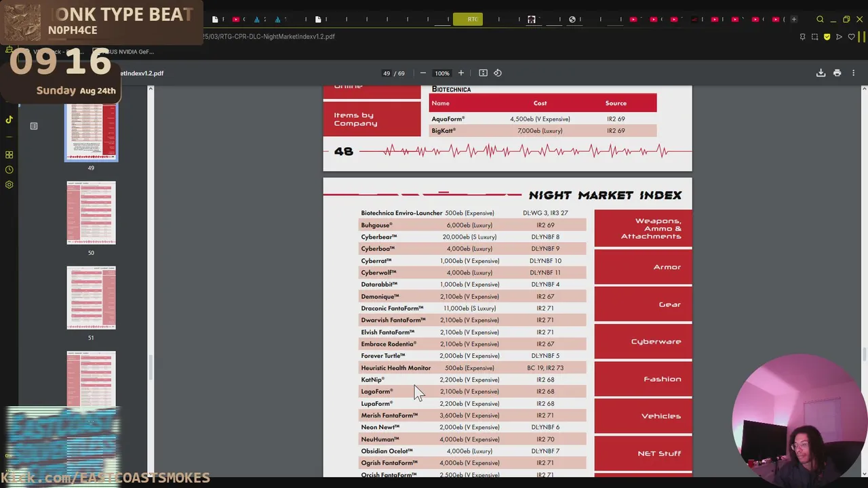
Task: Click the URL path in address bar
Action: point(269,37)
